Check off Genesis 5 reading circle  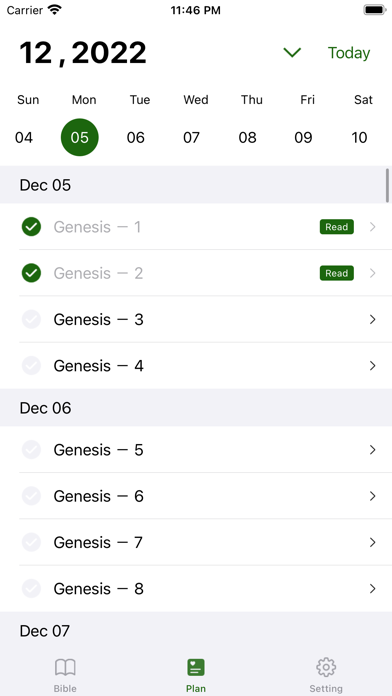point(32,450)
